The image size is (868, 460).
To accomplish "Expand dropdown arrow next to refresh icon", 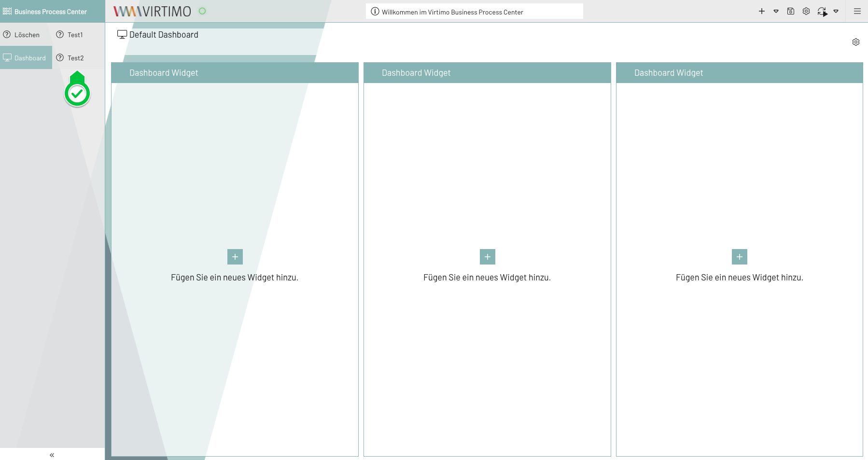I will click(x=836, y=11).
